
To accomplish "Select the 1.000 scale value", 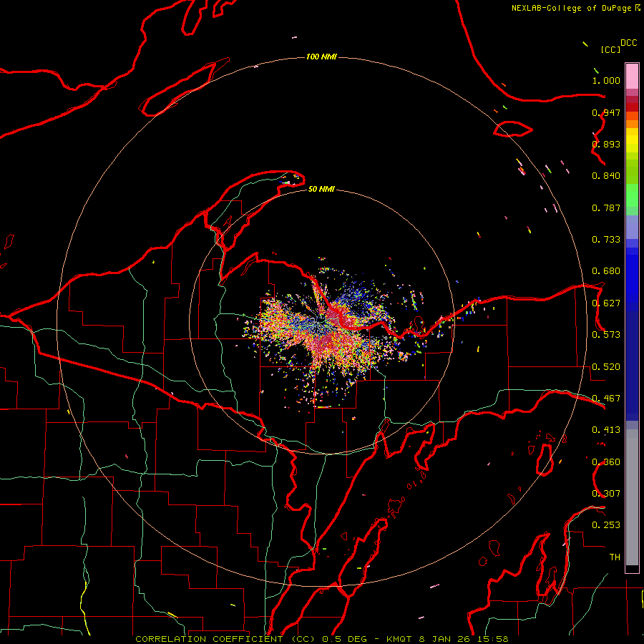I will coord(606,80).
